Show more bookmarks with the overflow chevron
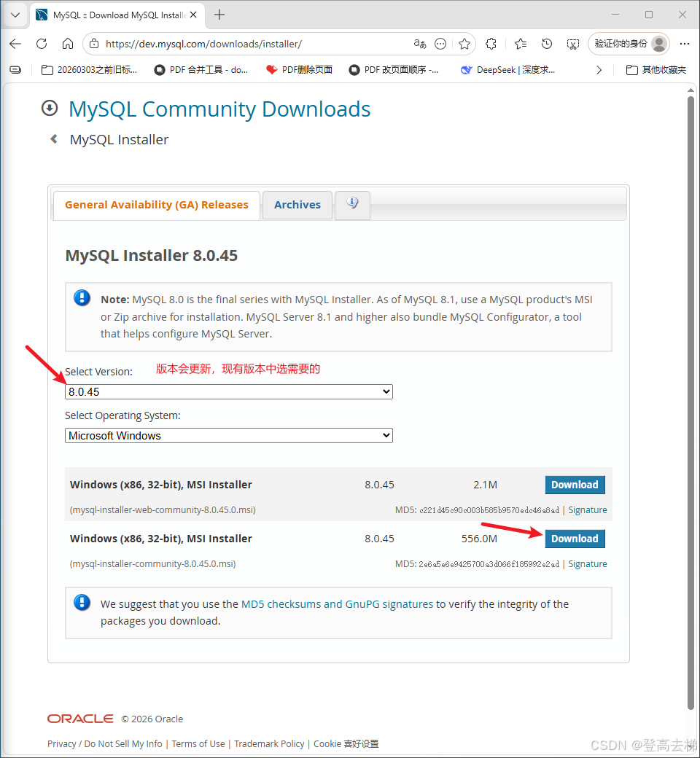Image resolution: width=700 pixels, height=758 pixels. pyautogui.click(x=599, y=70)
